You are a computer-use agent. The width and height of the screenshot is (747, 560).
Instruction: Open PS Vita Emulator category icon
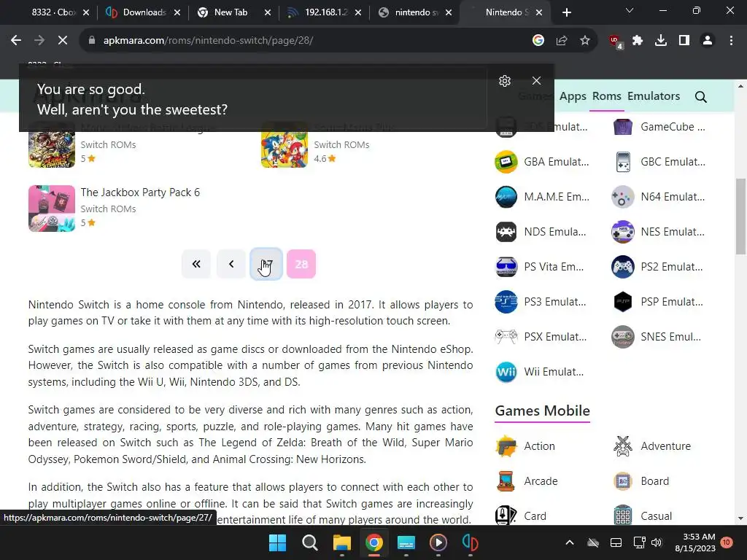(x=506, y=267)
